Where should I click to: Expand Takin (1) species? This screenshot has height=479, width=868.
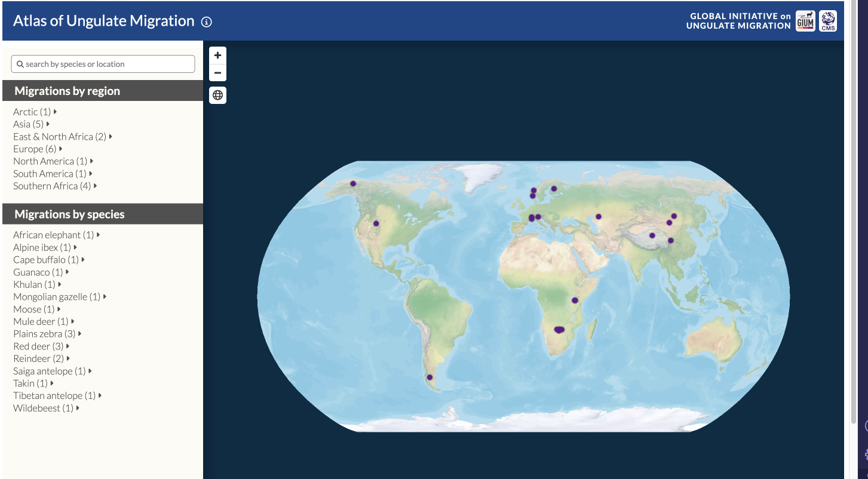33,383
